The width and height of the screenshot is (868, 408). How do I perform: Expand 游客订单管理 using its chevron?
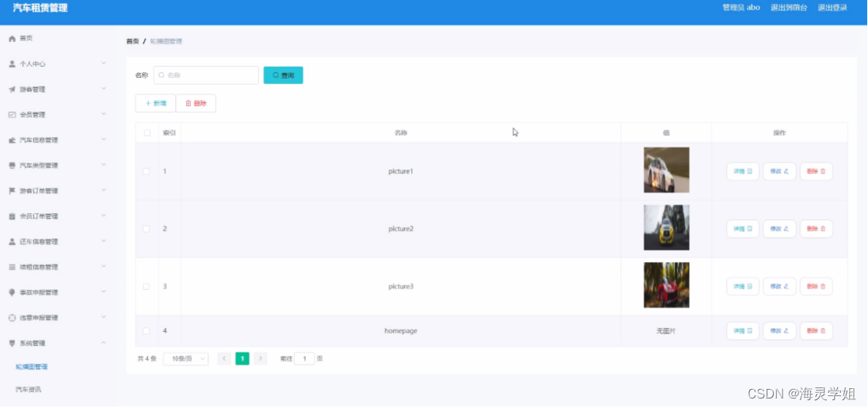[104, 190]
